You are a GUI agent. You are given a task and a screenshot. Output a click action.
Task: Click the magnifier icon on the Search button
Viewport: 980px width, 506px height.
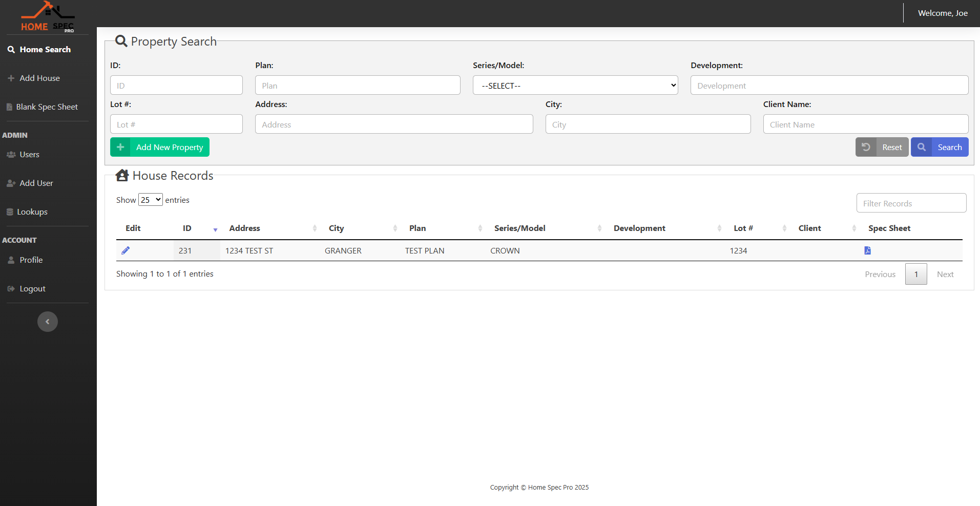921,147
